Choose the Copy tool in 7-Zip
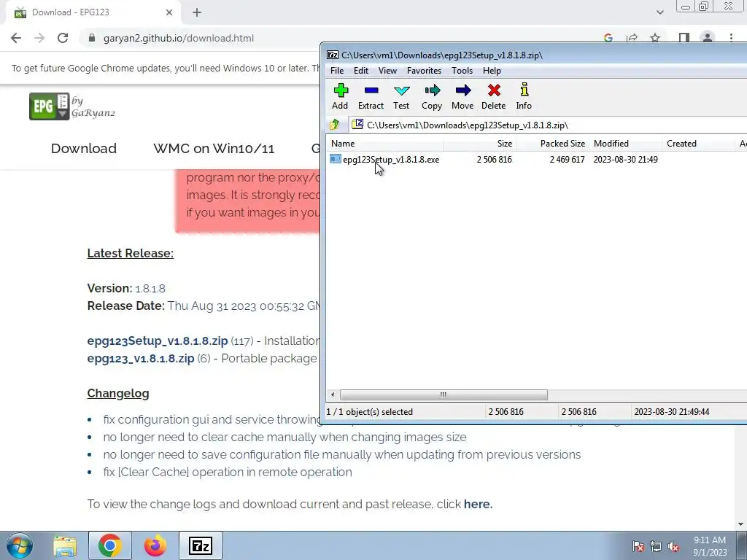Image resolution: width=747 pixels, height=560 pixels. pyautogui.click(x=432, y=97)
